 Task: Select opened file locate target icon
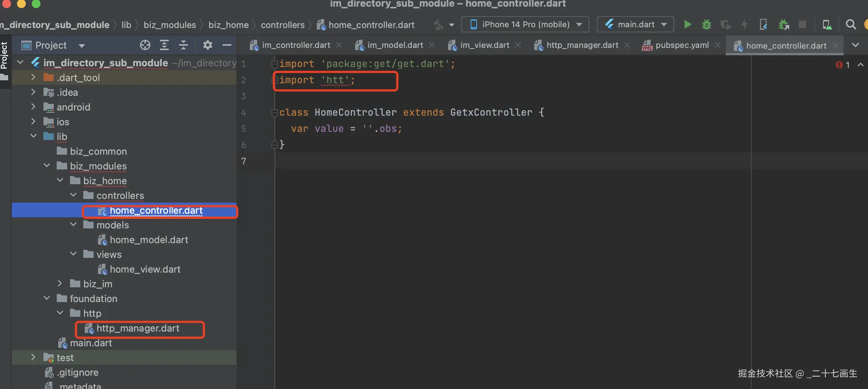click(x=145, y=45)
